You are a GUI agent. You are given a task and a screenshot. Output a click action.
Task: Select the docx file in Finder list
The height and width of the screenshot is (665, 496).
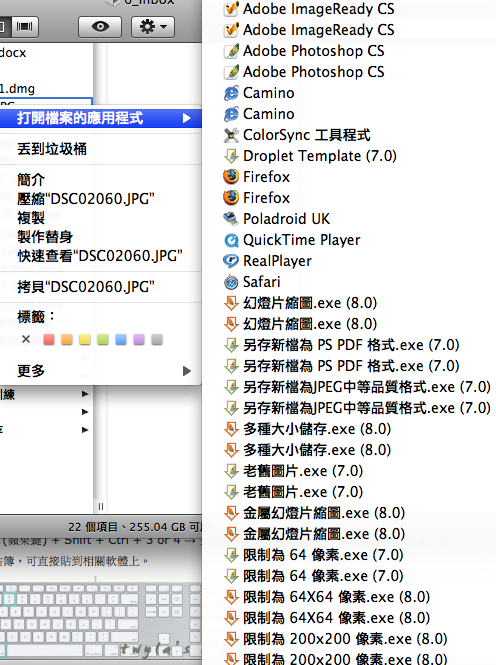13,53
